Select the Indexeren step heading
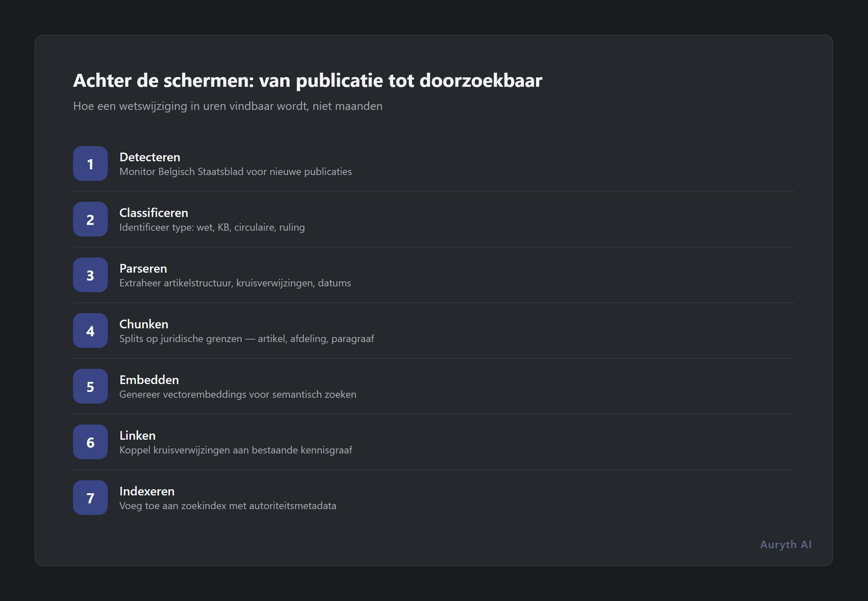 click(147, 491)
